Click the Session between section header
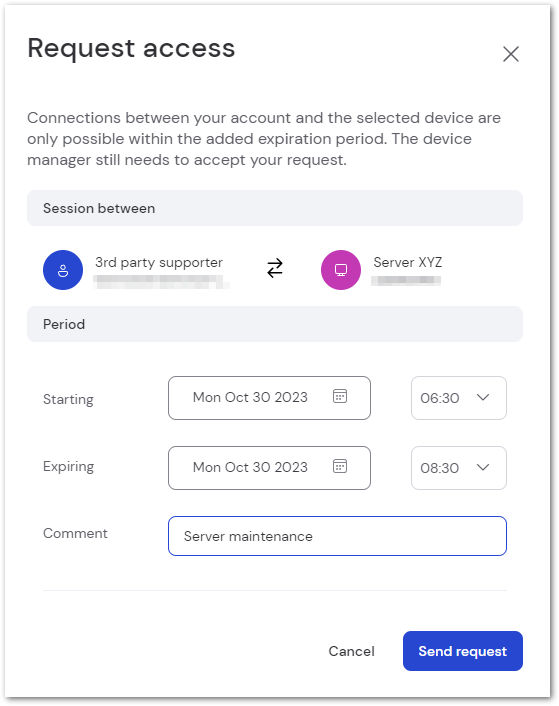The width and height of the screenshot is (559, 706). (x=275, y=208)
